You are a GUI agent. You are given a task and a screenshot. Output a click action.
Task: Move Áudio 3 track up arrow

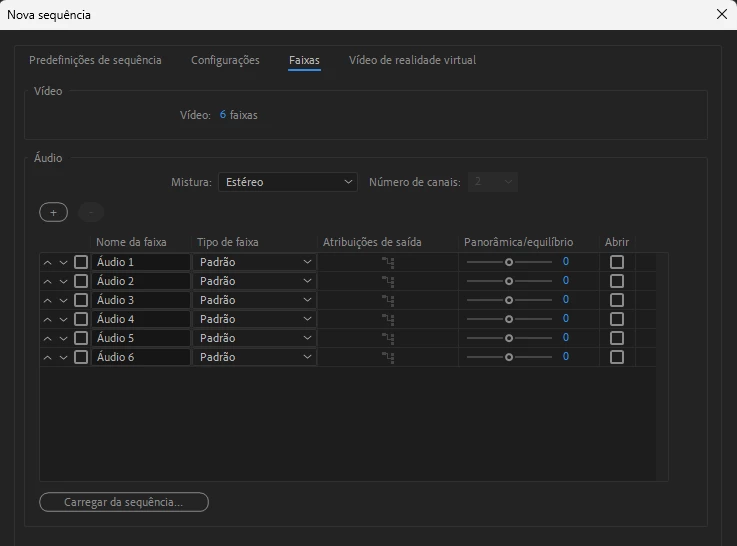pos(47,300)
